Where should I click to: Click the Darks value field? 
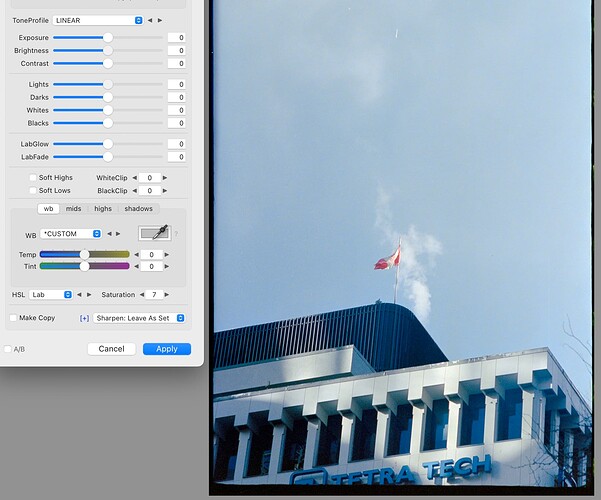pyautogui.click(x=177, y=97)
